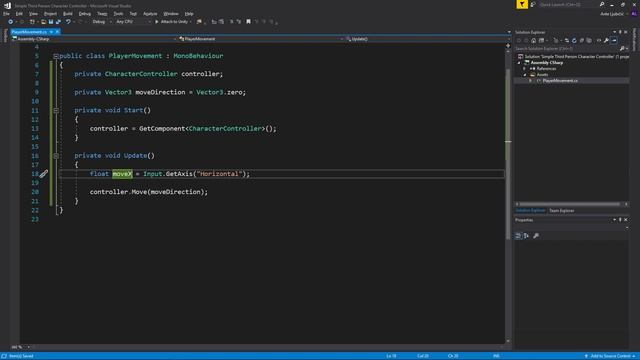Click the feedback icon beside Quick Launch
The height and width of the screenshot is (360, 640).
[533, 4]
